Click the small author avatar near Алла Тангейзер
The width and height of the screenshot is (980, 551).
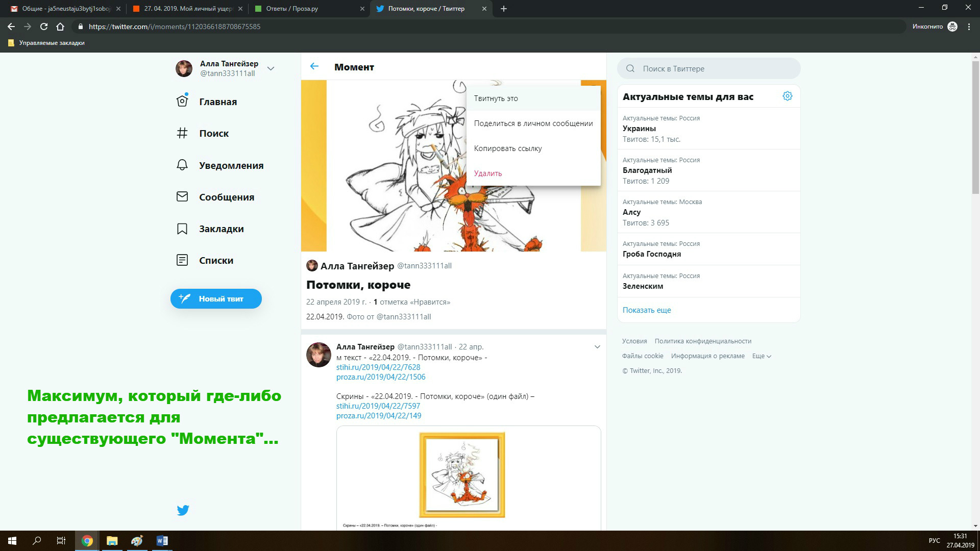click(312, 265)
